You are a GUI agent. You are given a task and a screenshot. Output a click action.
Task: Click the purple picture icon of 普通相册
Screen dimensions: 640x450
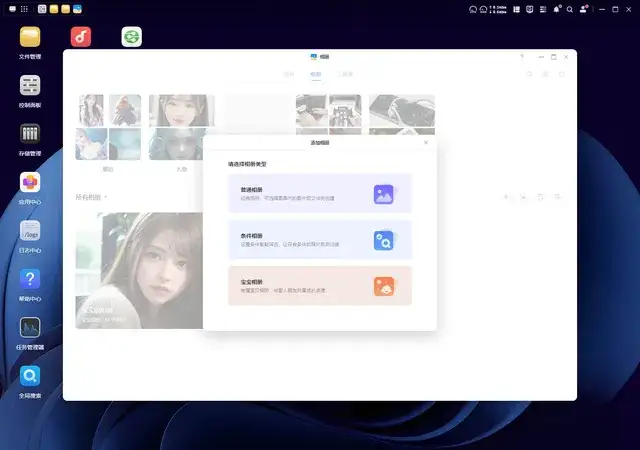(384, 194)
